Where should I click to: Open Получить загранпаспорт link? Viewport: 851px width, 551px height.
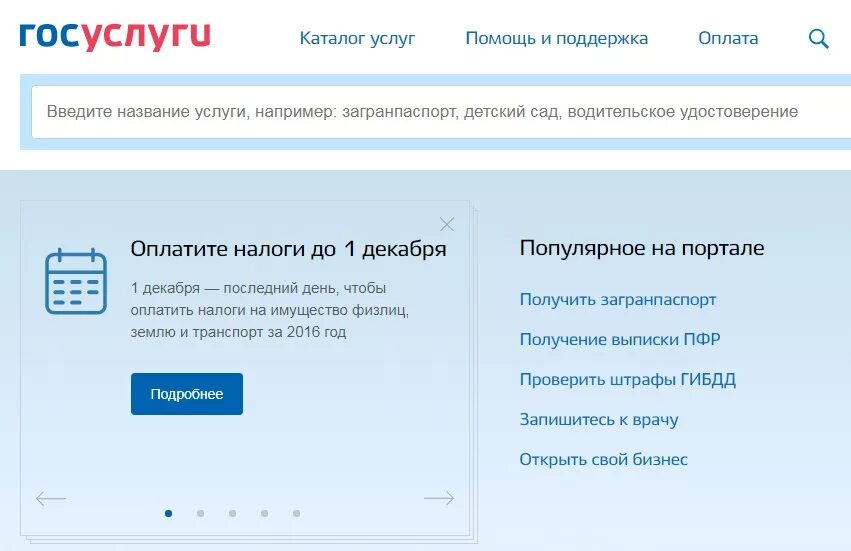tap(618, 300)
